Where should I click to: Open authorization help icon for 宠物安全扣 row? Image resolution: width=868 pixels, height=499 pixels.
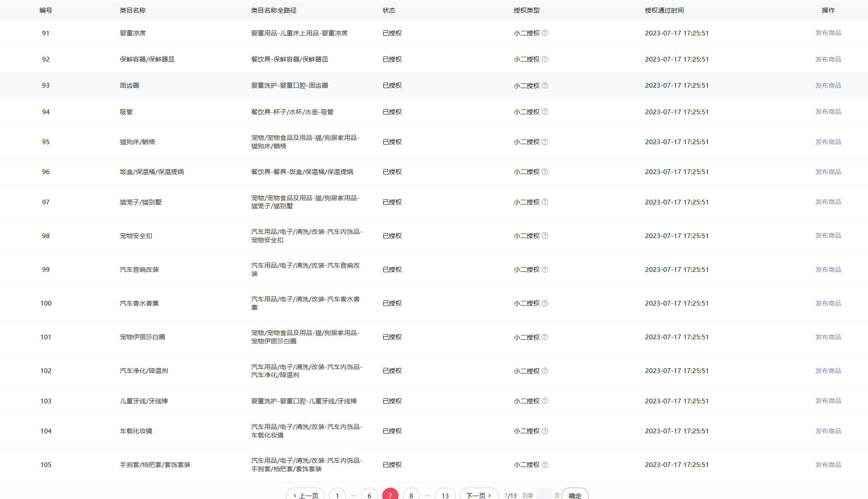point(545,236)
